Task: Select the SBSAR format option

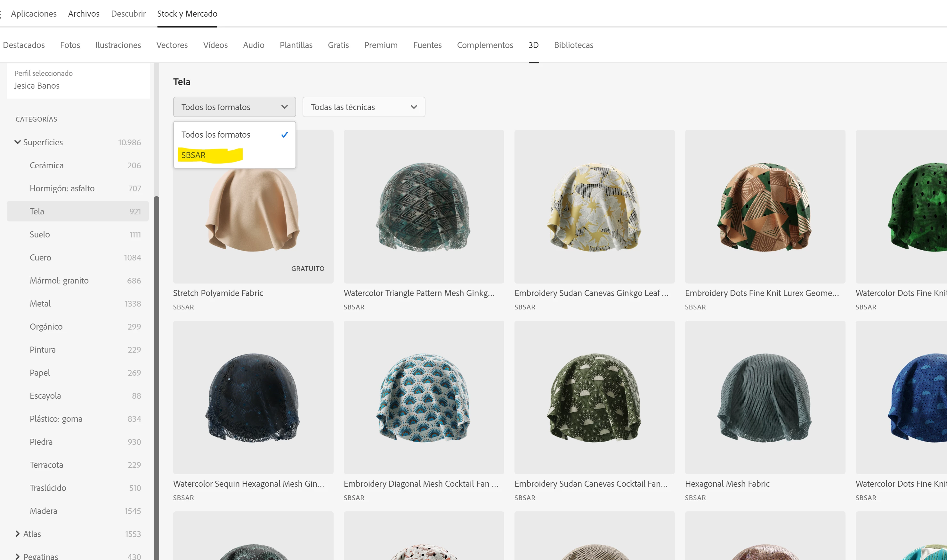Action: [x=194, y=155]
